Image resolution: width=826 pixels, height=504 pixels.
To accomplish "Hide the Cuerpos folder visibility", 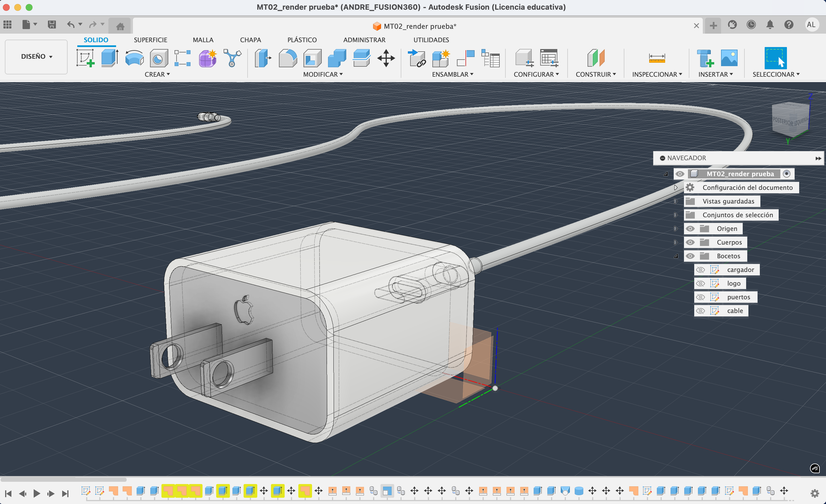I will pyautogui.click(x=690, y=242).
